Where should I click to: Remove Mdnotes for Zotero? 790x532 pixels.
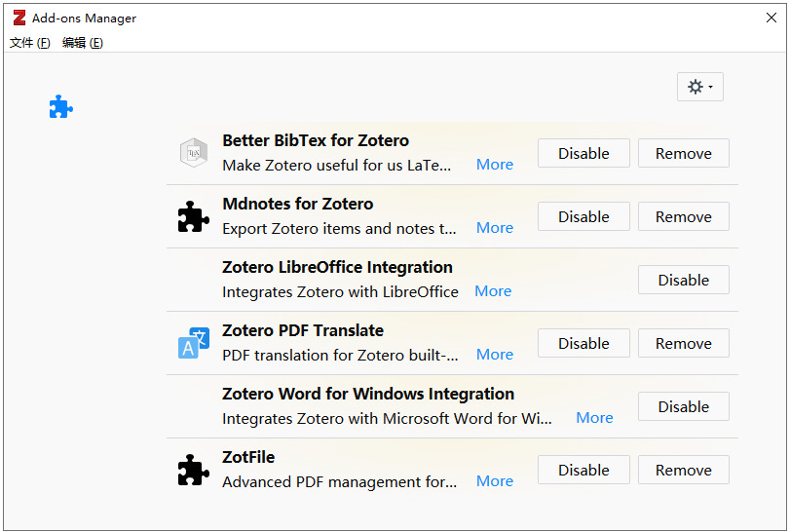pos(683,216)
